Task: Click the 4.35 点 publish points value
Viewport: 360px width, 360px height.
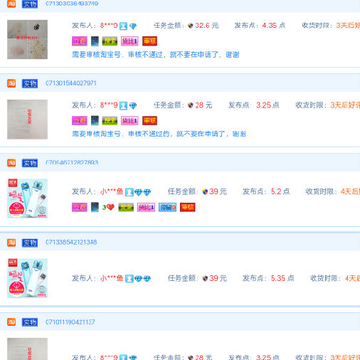Action: point(274,26)
